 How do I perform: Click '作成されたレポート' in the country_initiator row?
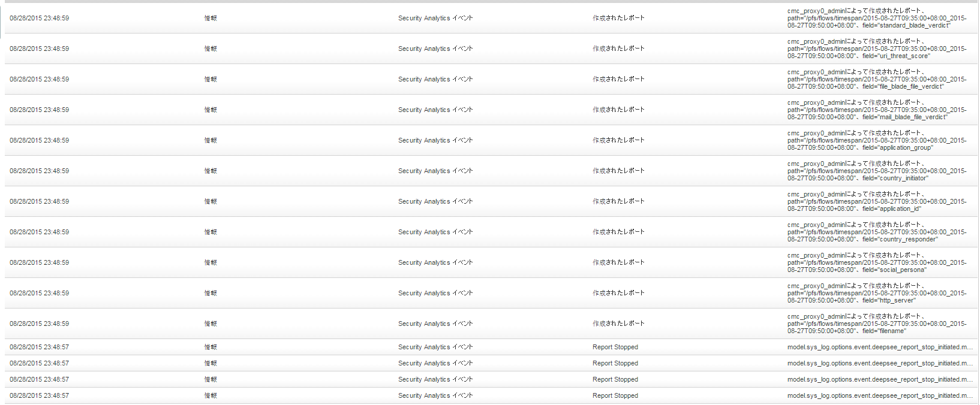tap(618, 171)
